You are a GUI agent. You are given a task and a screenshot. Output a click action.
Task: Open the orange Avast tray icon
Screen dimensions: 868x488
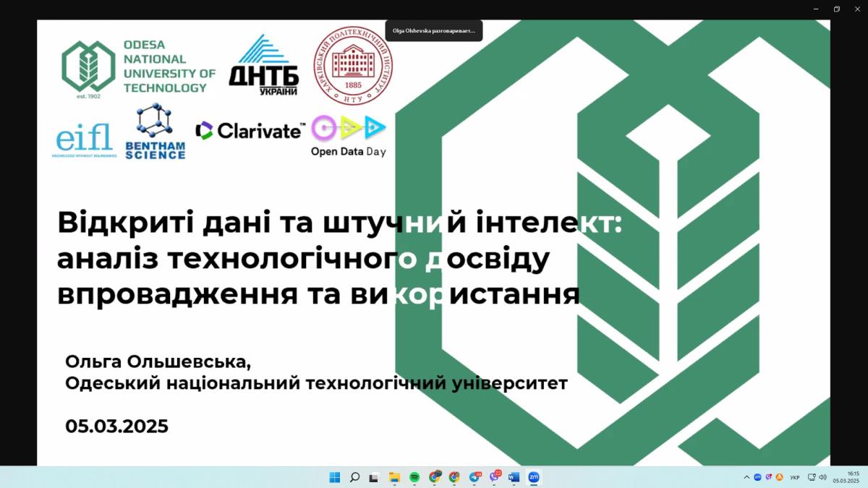(x=779, y=477)
